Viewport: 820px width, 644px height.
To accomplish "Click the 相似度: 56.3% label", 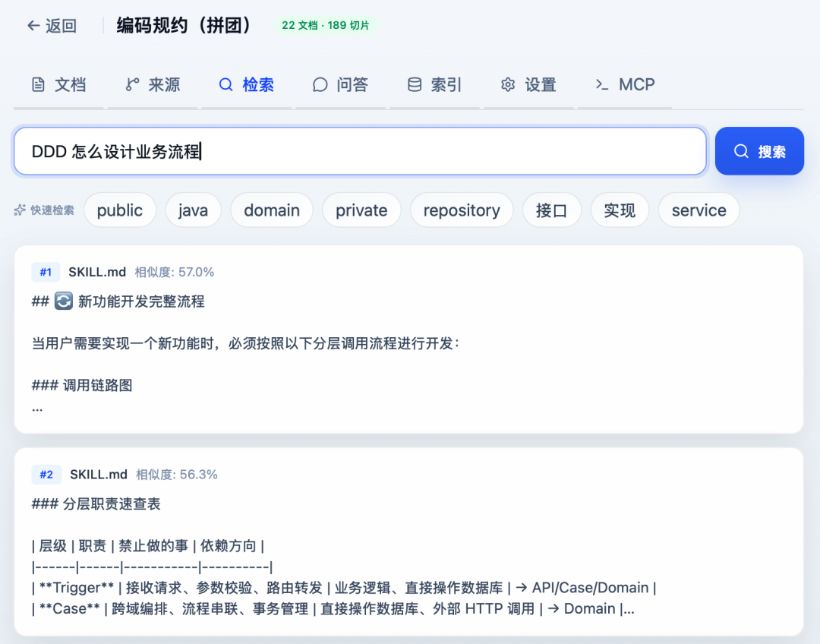I will coord(177,475).
